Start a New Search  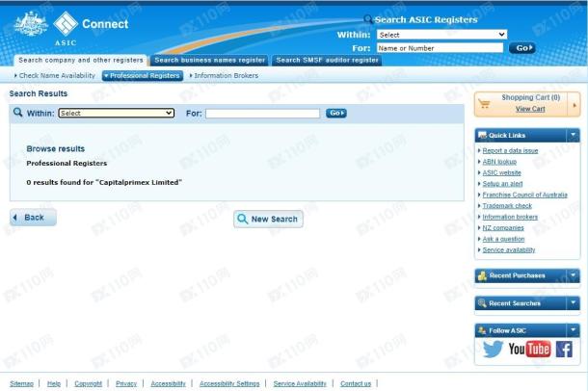click(x=268, y=219)
